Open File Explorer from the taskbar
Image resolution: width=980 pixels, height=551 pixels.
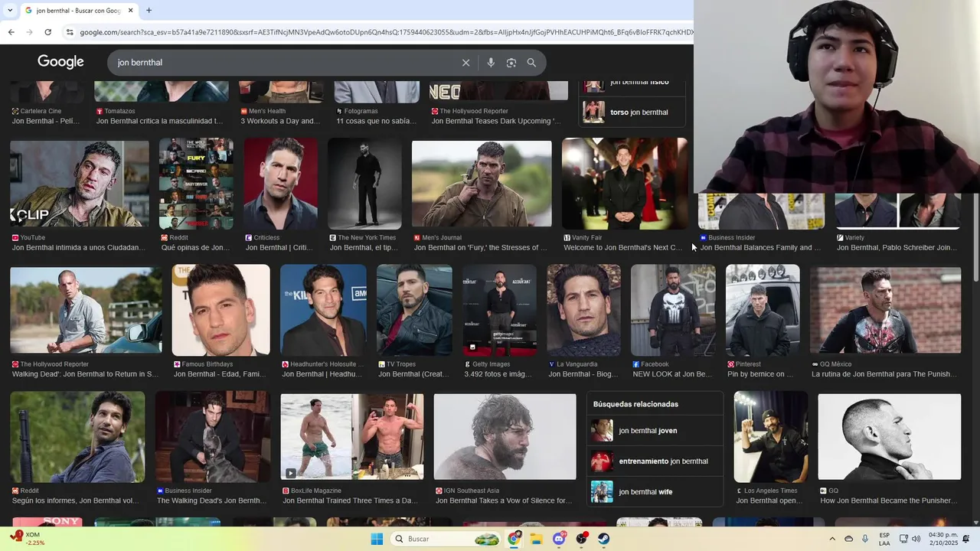click(x=536, y=539)
